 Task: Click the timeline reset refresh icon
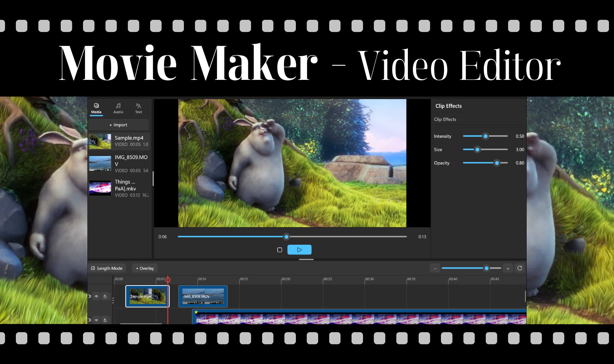[x=520, y=268]
